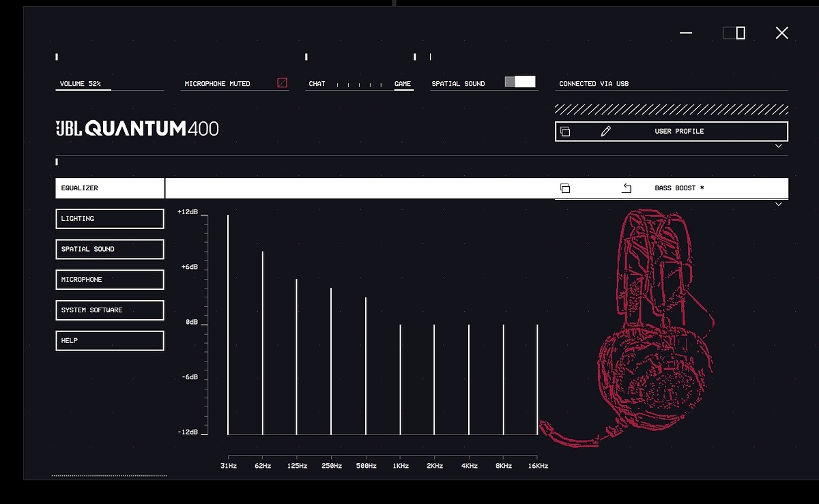The width and height of the screenshot is (819, 504).
Task: Click the -12dB axis label
Action: point(188,432)
